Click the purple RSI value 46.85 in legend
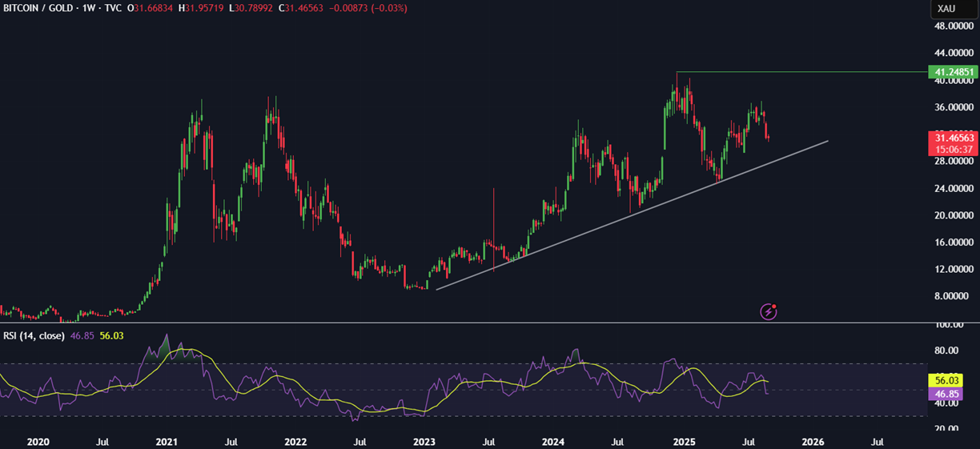 (x=82, y=335)
